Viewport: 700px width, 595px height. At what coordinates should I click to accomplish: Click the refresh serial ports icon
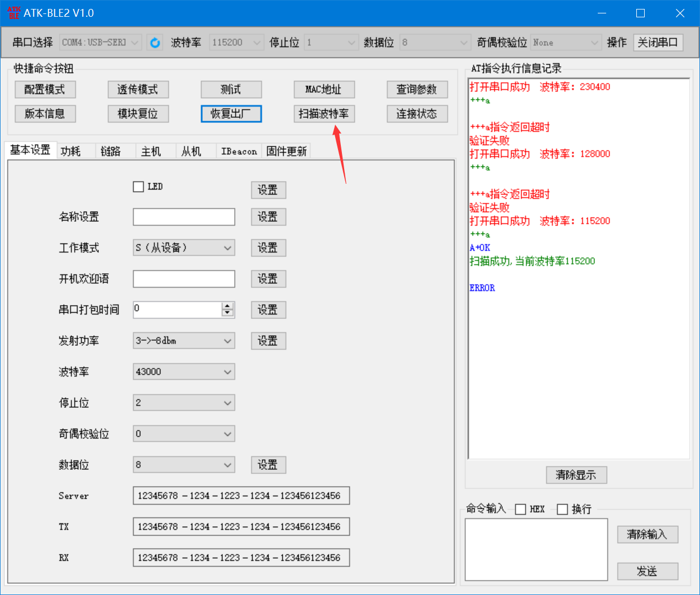pyautogui.click(x=155, y=42)
